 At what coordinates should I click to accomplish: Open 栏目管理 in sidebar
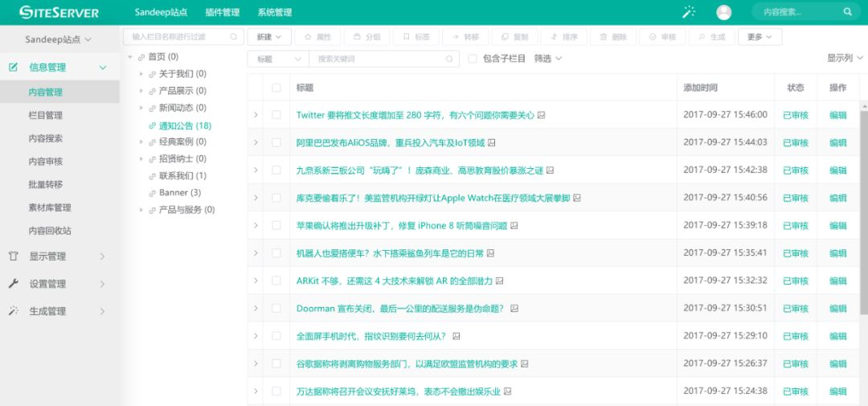click(x=45, y=115)
